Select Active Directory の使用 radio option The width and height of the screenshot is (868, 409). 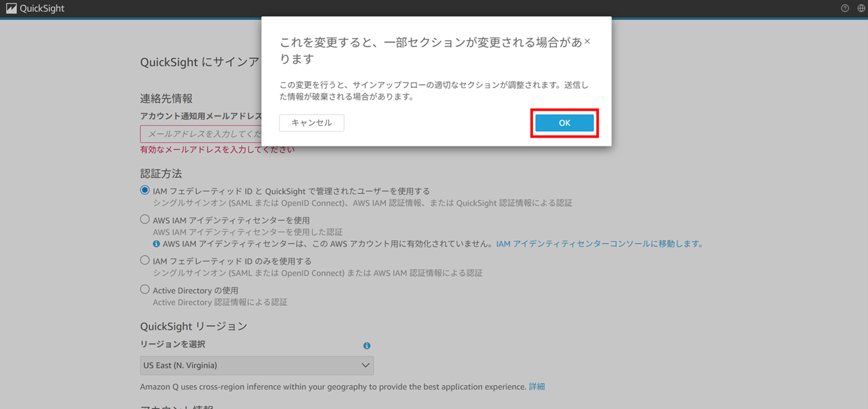[x=145, y=290]
